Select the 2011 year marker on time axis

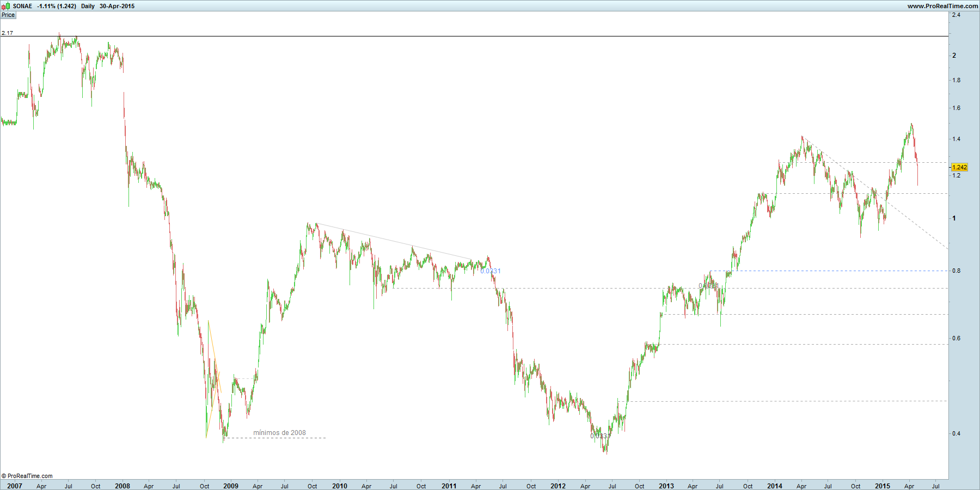click(449, 486)
